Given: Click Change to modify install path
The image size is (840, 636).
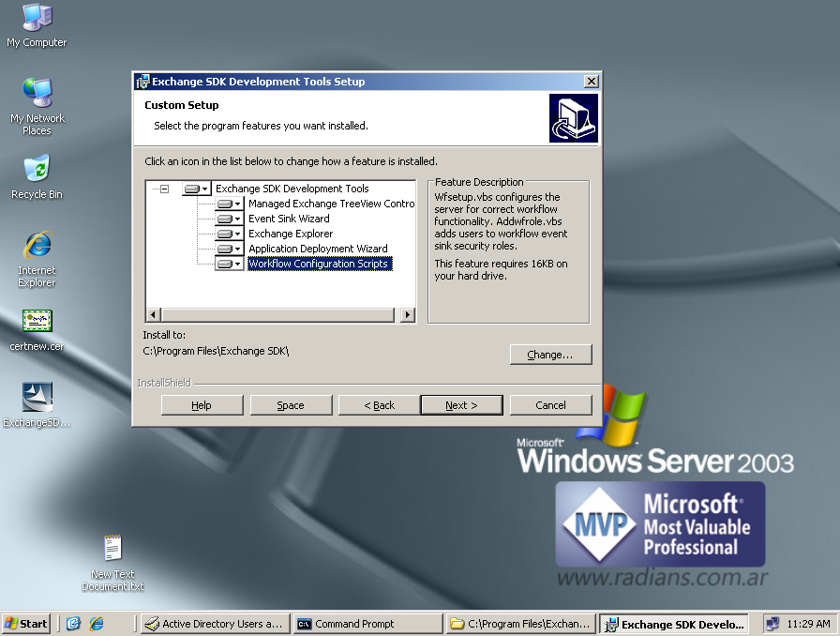Looking at the screenshot, I should tap(550, 355).
